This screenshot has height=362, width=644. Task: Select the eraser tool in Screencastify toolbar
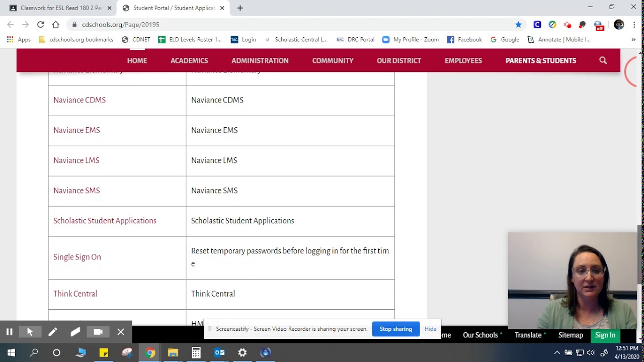coord(75,332)
